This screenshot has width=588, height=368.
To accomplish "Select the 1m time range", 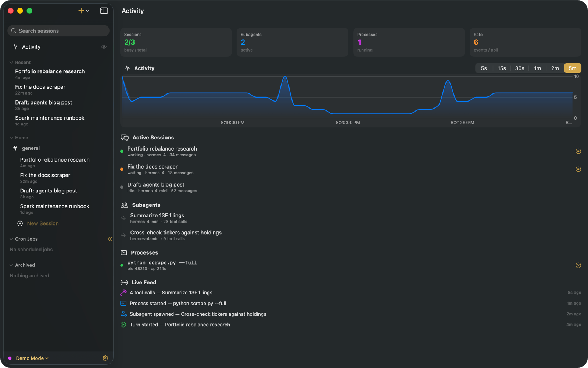I will pyautogui.click(x=537, y=68).
